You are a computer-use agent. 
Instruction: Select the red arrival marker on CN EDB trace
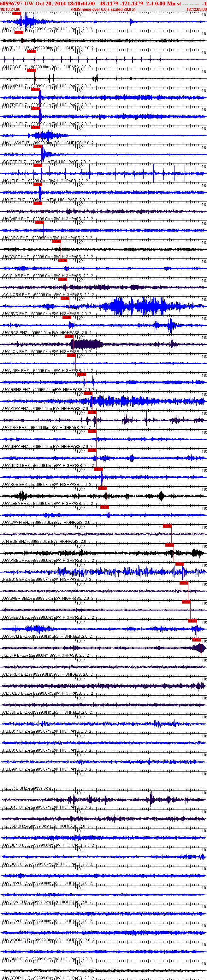167,526
